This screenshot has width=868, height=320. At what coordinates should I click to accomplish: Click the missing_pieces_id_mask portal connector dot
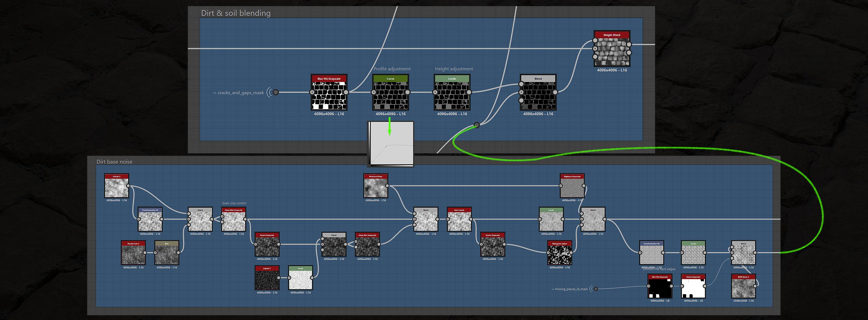tap(596, 289)
